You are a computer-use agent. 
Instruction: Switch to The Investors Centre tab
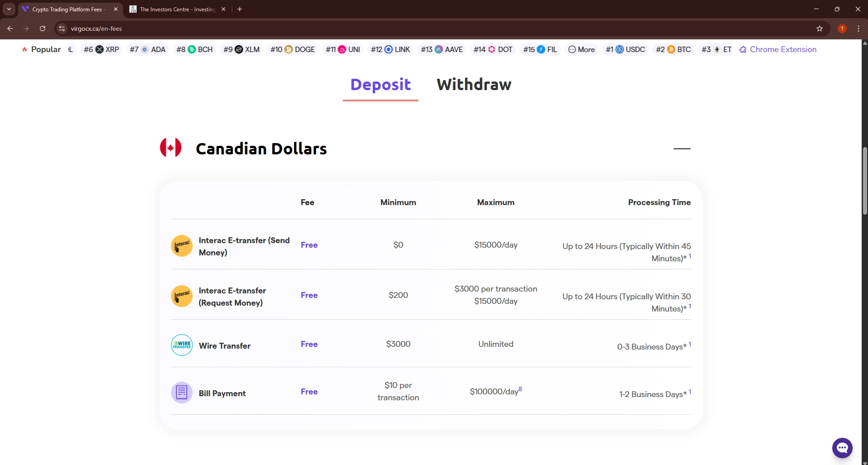tap(177, 9)
